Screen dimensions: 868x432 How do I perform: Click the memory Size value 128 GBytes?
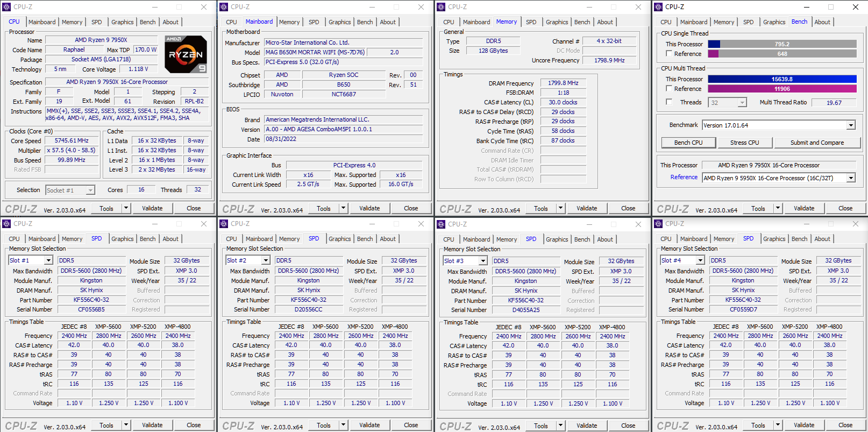pos(493,51)
